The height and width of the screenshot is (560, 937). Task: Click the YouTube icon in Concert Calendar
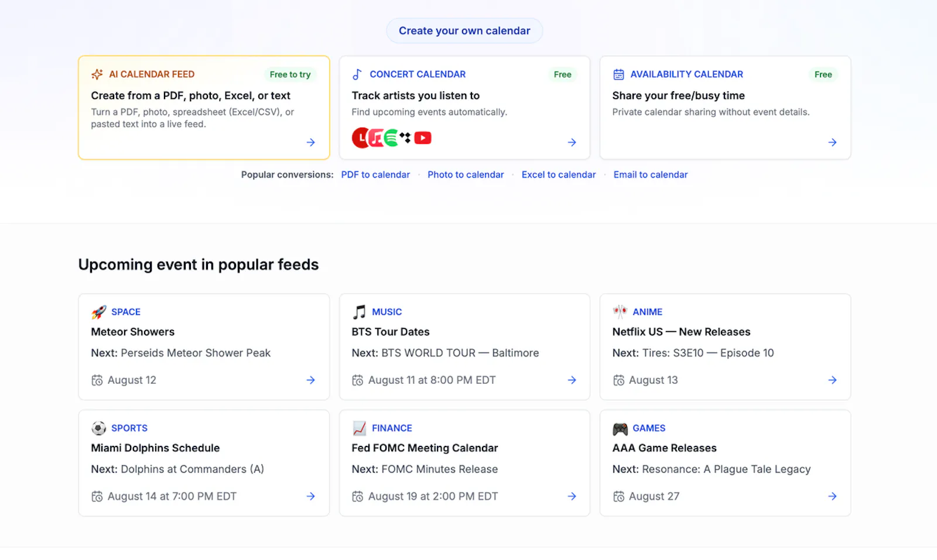[x=423, y=138]
